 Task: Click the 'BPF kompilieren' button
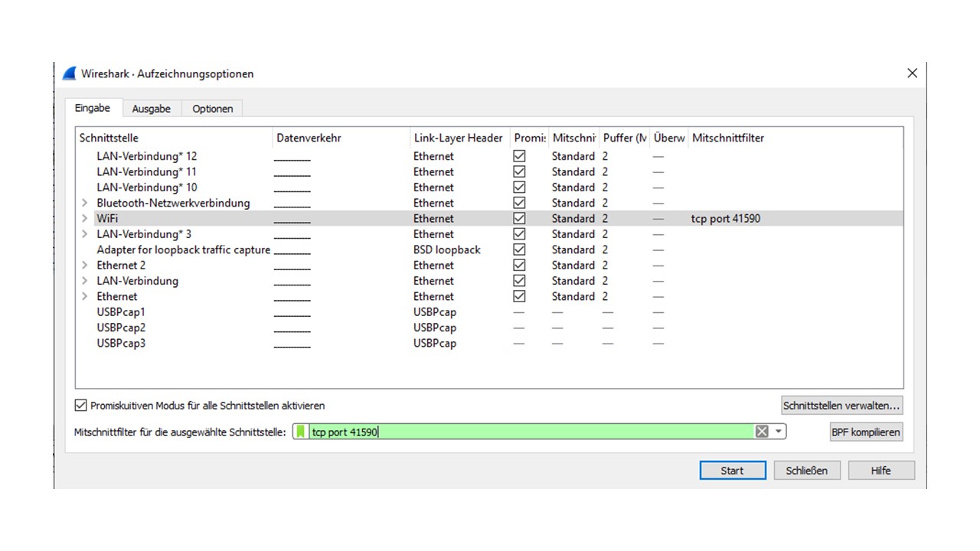[x=867, y=432]
